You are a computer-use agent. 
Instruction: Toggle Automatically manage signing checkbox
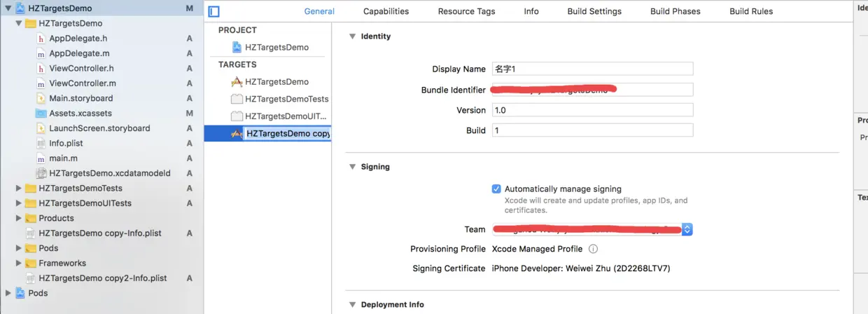pyautogui.click(x=496, y=189)
